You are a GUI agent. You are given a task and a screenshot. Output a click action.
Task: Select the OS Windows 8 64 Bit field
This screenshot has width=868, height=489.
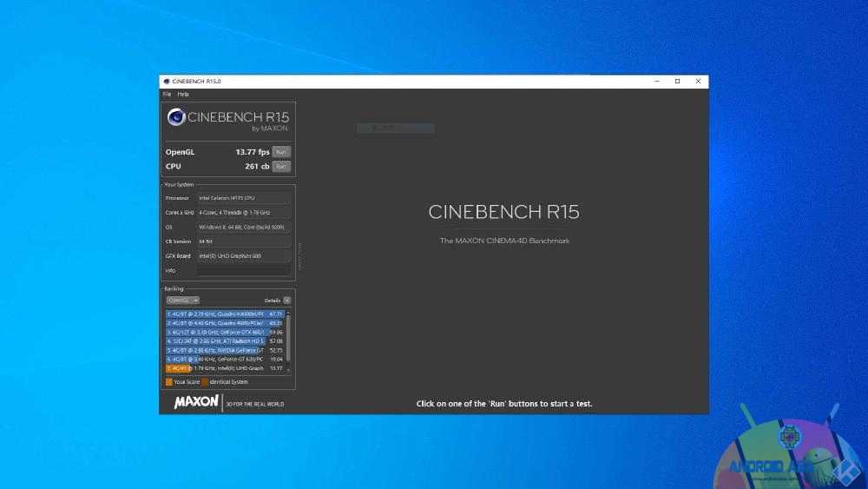[244, 227]
